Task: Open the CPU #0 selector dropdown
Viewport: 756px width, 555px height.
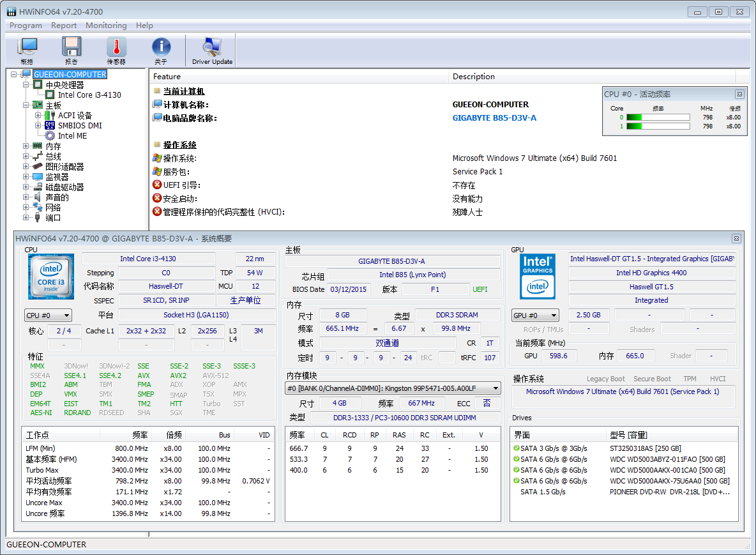Action: pyautogui.click(x=49, y=315)
